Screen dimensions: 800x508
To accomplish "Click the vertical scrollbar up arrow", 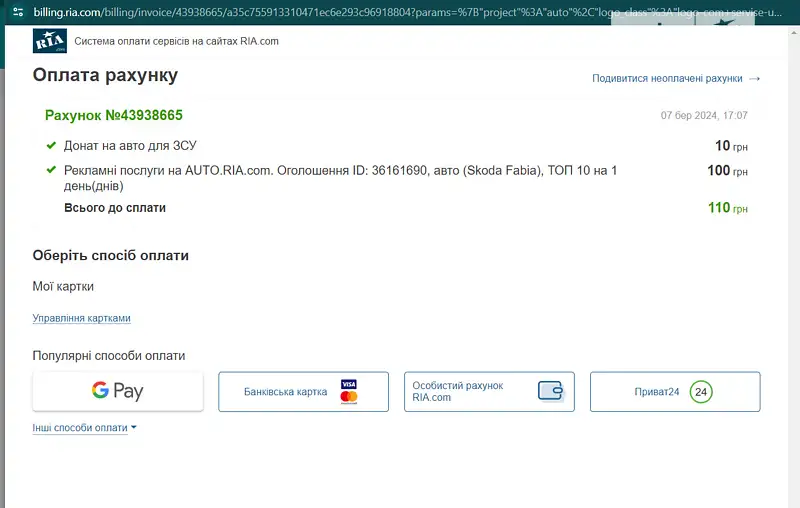I will tap(794, 33).
